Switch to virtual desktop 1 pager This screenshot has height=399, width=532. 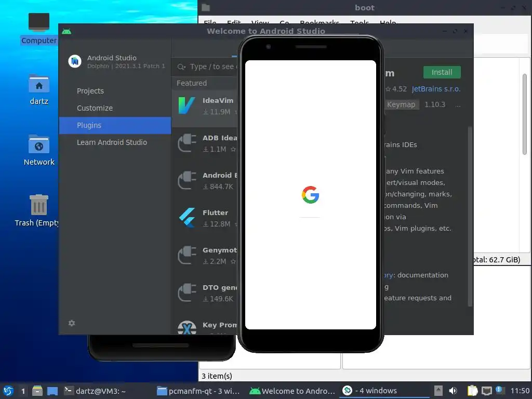point(23,391)
